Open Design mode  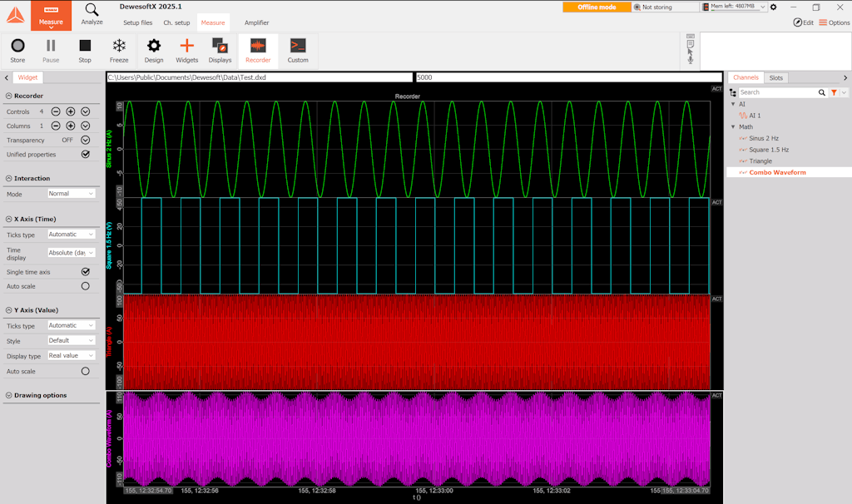coord(154,51)
